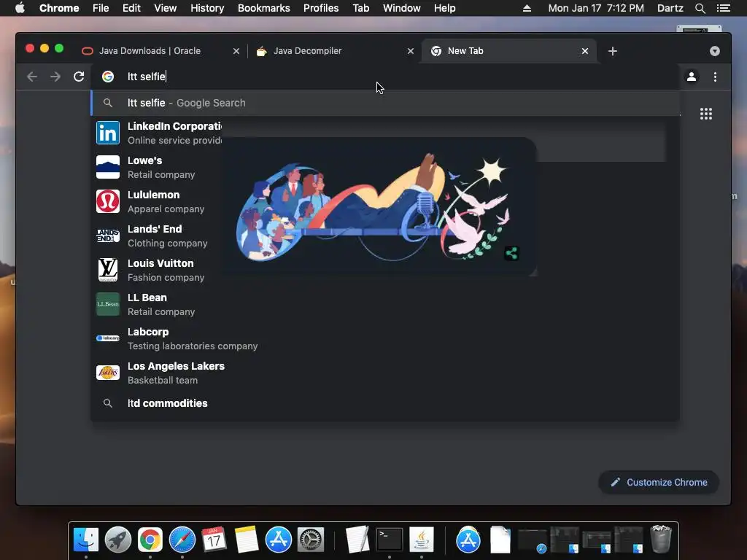Open the Bookmarks menu

264,8
